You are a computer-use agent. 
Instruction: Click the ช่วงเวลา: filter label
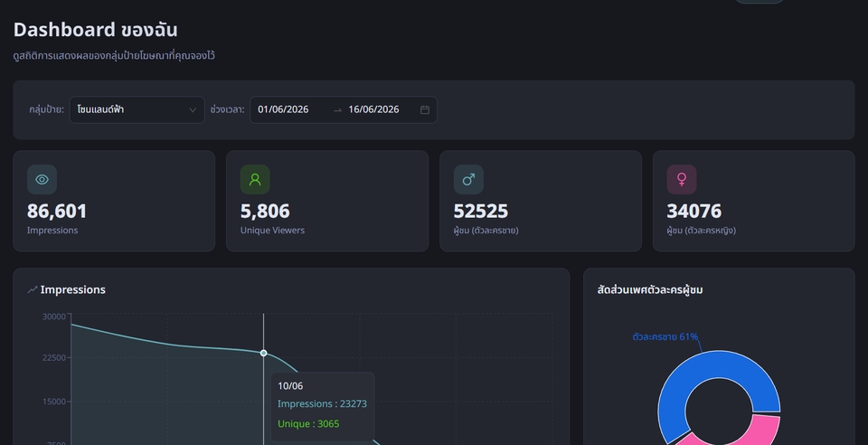click(228, 109)
